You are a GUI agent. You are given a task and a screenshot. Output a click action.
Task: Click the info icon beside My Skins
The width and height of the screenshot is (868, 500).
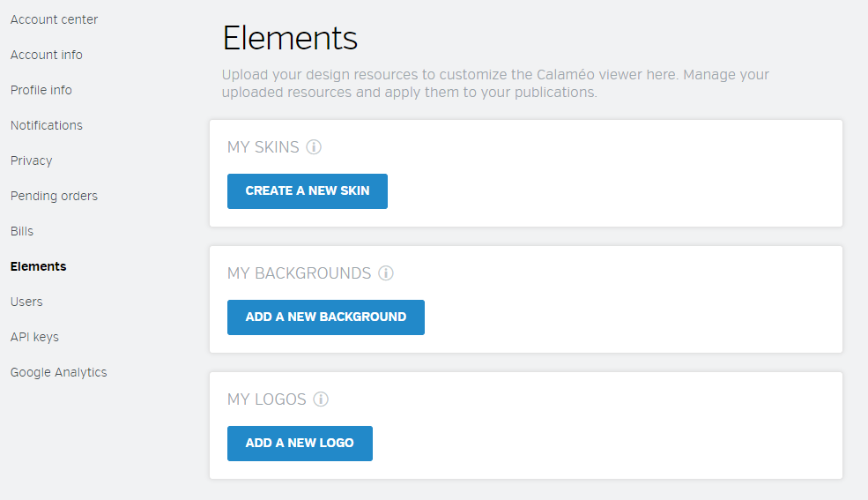tap(314, 146)
